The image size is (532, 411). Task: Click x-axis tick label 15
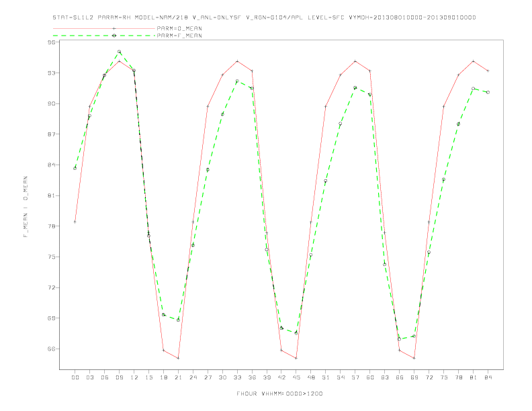click(149, 377)
